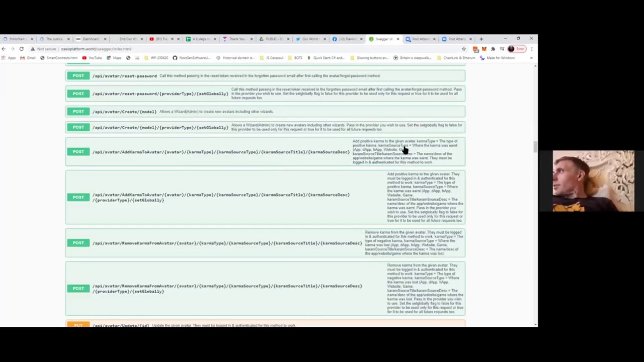Open the SmartContracts.html bookmark

coord(59,58)
